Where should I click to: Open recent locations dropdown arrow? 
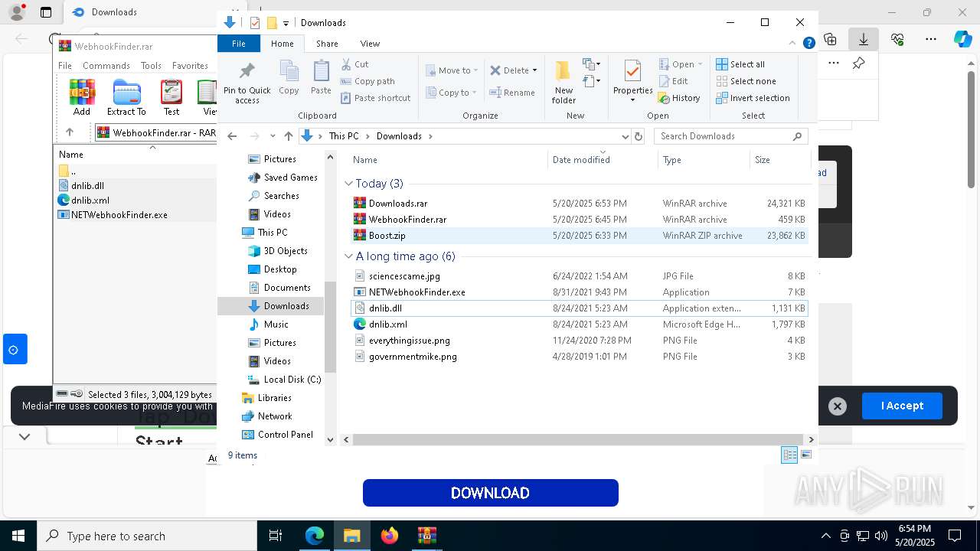tap(272, 136)
